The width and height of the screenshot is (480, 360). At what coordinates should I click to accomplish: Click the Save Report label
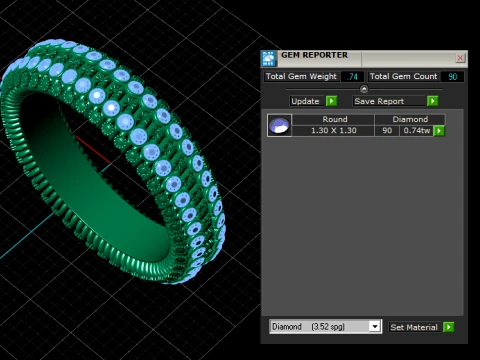(389, 101)
